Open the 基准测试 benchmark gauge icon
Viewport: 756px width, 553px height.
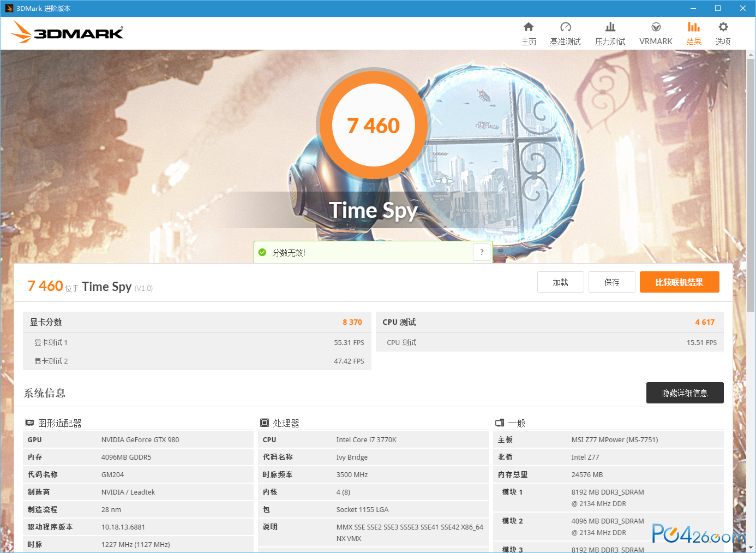pos(566,27)
